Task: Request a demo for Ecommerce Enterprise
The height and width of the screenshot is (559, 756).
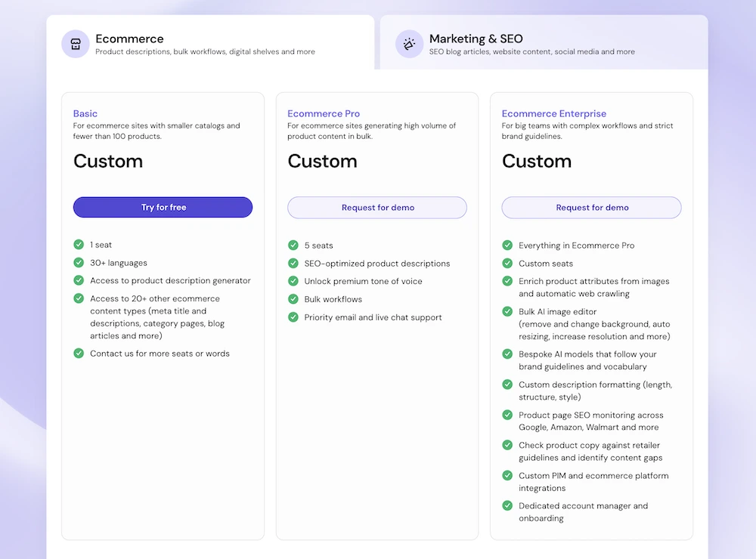Action: [592, 208]
